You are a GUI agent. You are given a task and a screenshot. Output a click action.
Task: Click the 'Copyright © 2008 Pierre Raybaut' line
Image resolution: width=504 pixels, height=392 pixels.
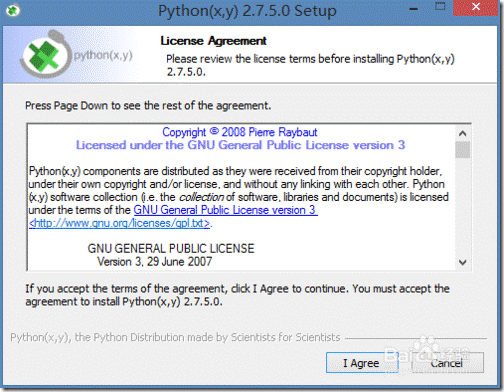point(240,132)
